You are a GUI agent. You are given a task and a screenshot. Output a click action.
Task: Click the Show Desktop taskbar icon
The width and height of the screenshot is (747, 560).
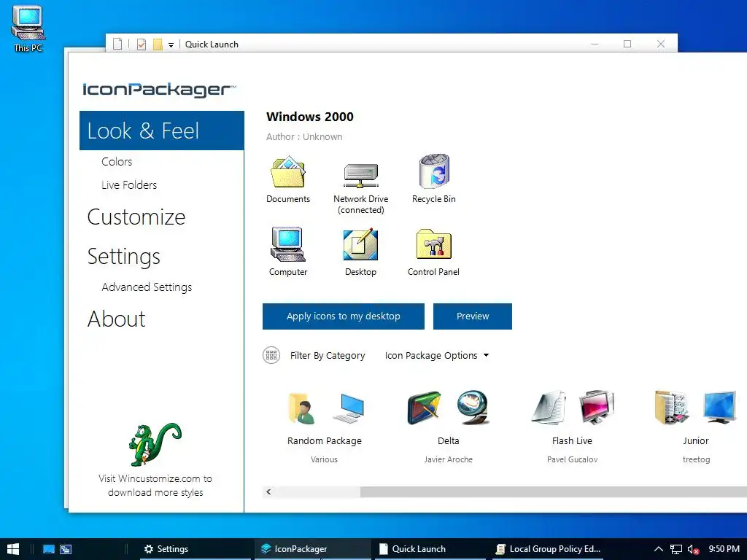tap(49, 549)
